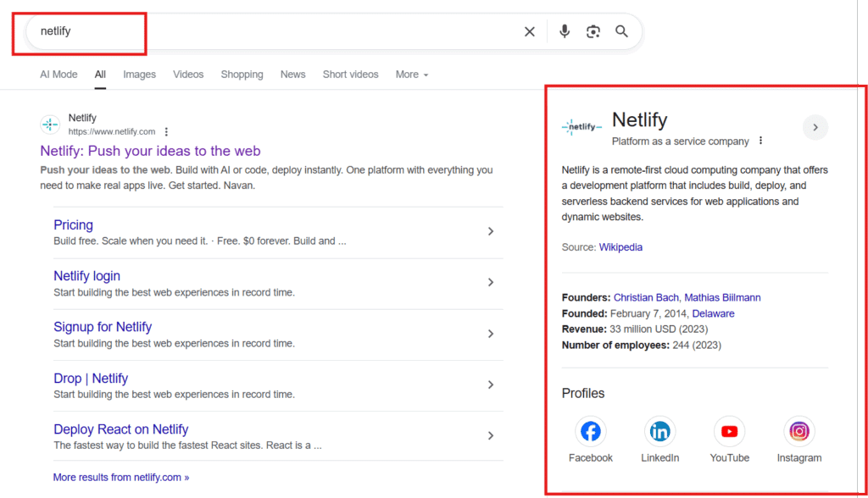Image resolution: width=868 pixels, height=498 pixels.
Task: Expand the knowledge panel with the right arrow
Action: pyautogui.click(x=815, y=127)
